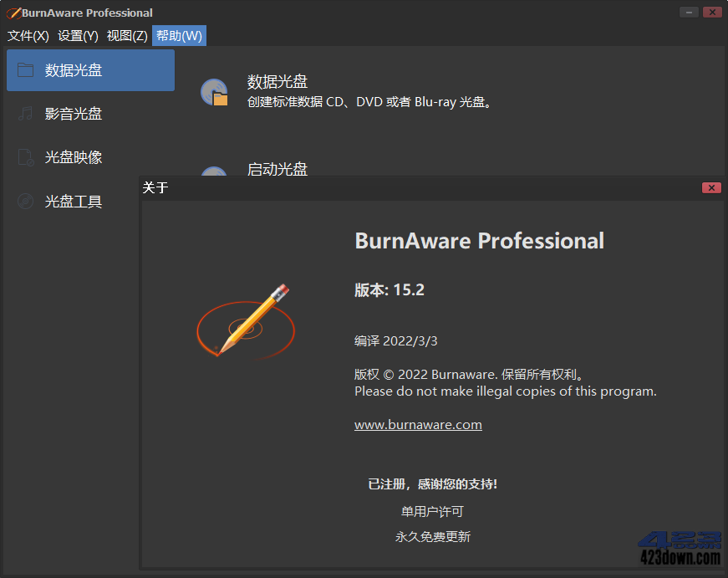Click the 光盘工具 sidebar icon

tap(27, 201)
